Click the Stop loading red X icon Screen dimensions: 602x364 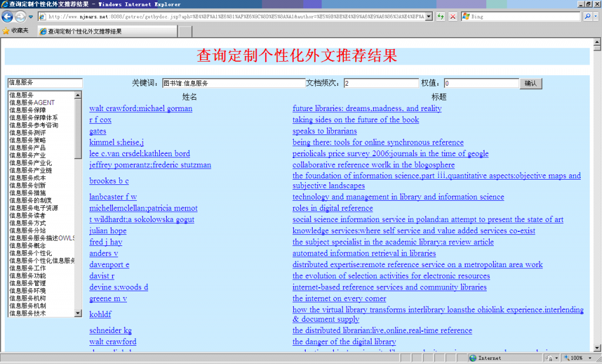tap(453, 16)
